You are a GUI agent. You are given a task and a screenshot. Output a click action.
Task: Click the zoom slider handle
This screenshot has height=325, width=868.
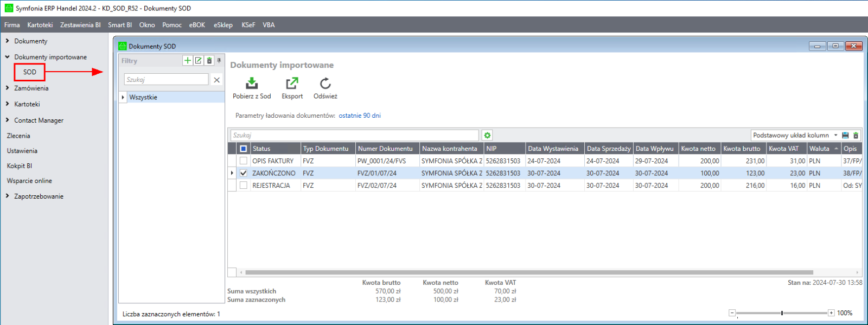click(782, 313)
